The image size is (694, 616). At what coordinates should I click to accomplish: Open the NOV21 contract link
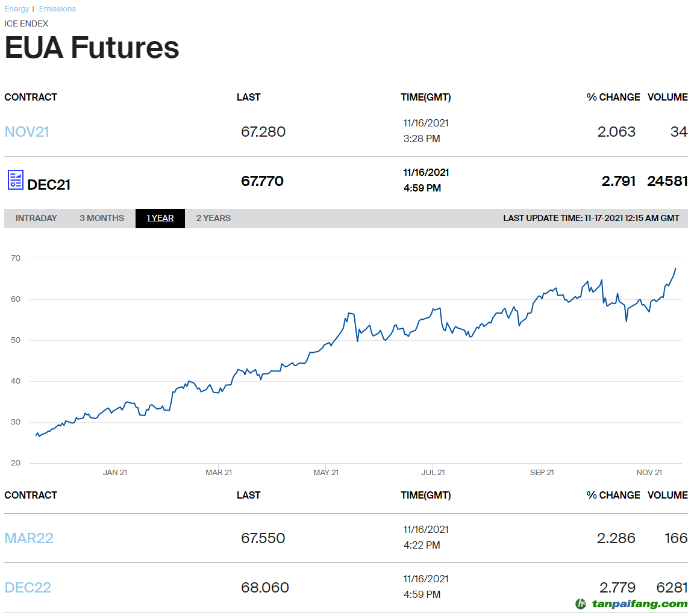click(x=27, y=132)
